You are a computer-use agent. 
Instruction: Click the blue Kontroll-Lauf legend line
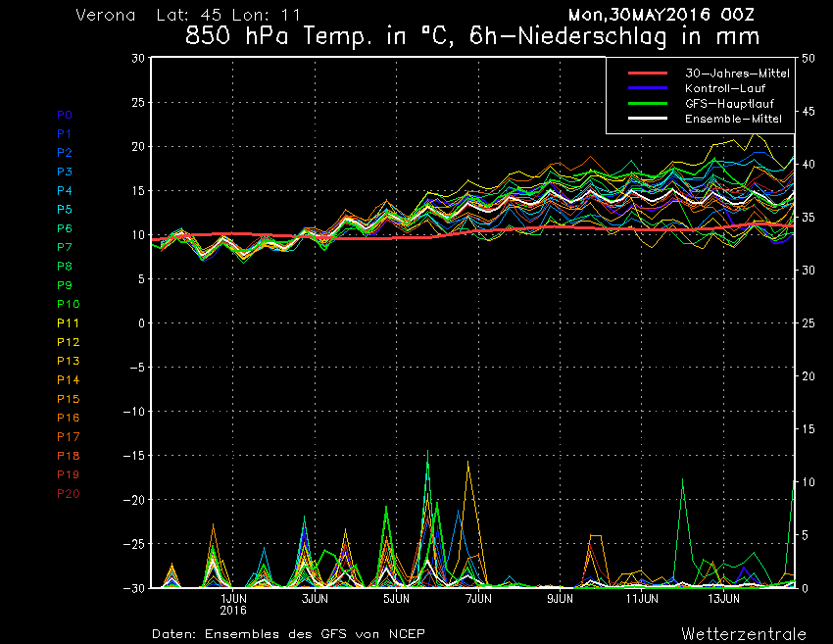648,87
